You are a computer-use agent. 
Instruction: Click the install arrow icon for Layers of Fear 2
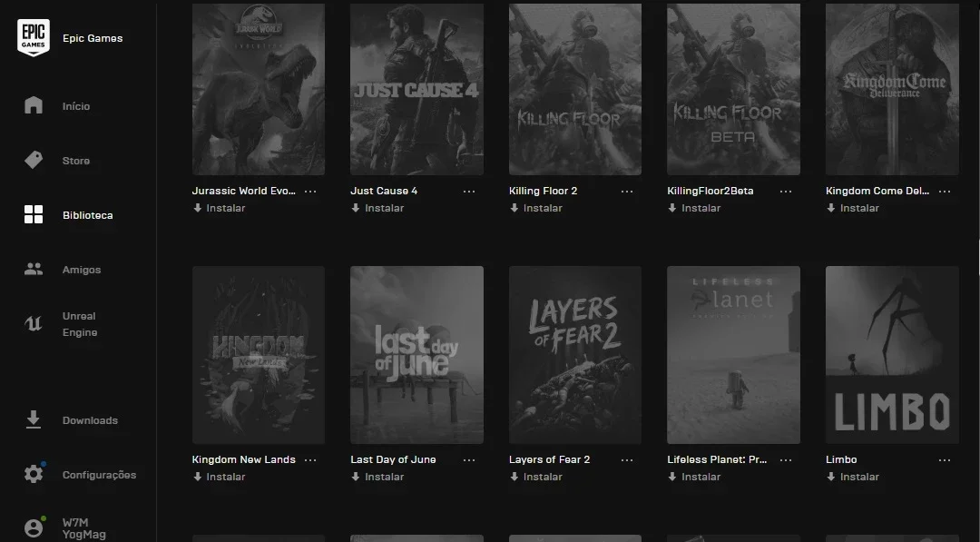tap(514, 477)
